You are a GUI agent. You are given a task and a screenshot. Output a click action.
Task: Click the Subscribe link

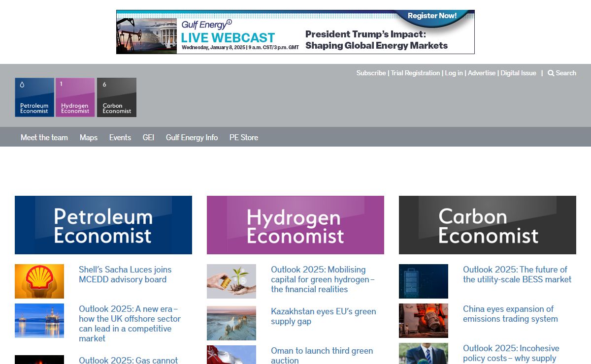pyautogui.click(x=371, y=73)
